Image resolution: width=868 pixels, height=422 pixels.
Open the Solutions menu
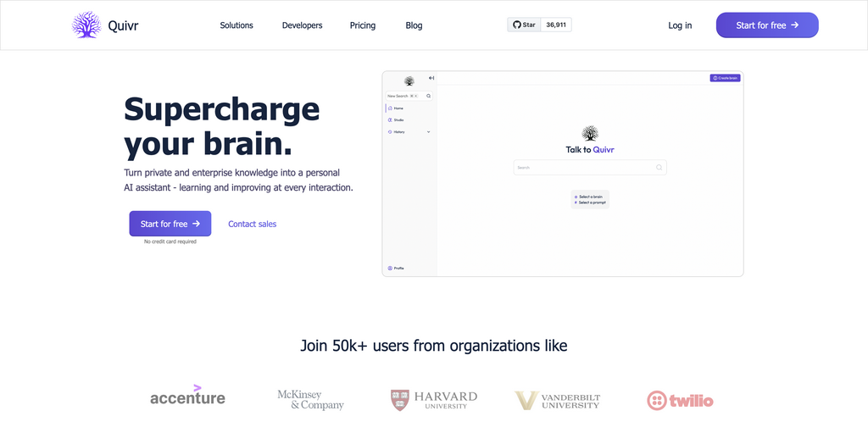(236, 25)
